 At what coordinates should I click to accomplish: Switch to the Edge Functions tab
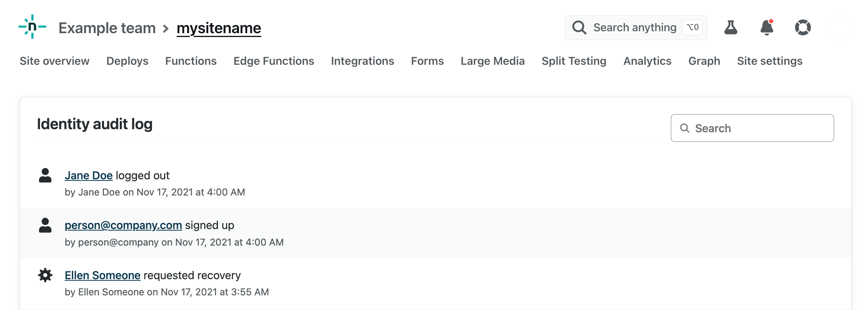point(273,61)
